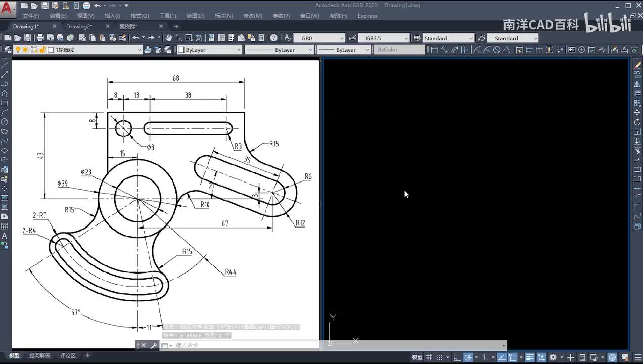Close the Drawing1* tab
Screen dimensions: 643x364
point(54,26)
